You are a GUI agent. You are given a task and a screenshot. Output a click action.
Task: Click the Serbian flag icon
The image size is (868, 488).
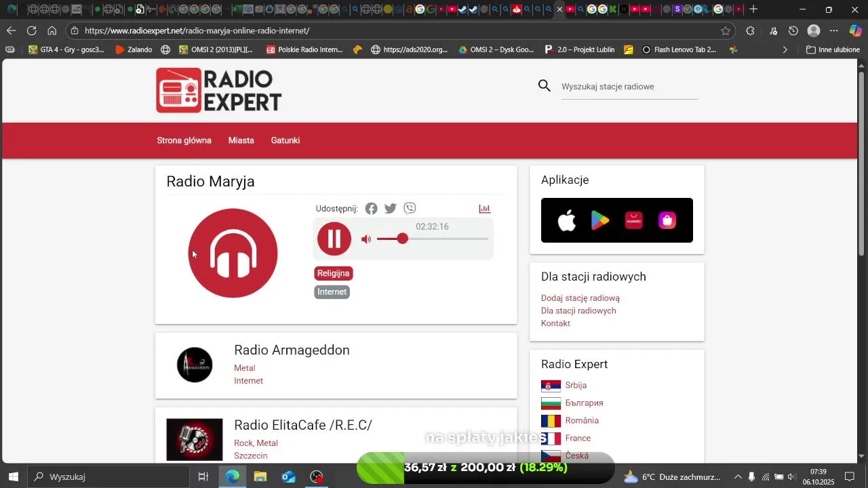coord(551,386)
